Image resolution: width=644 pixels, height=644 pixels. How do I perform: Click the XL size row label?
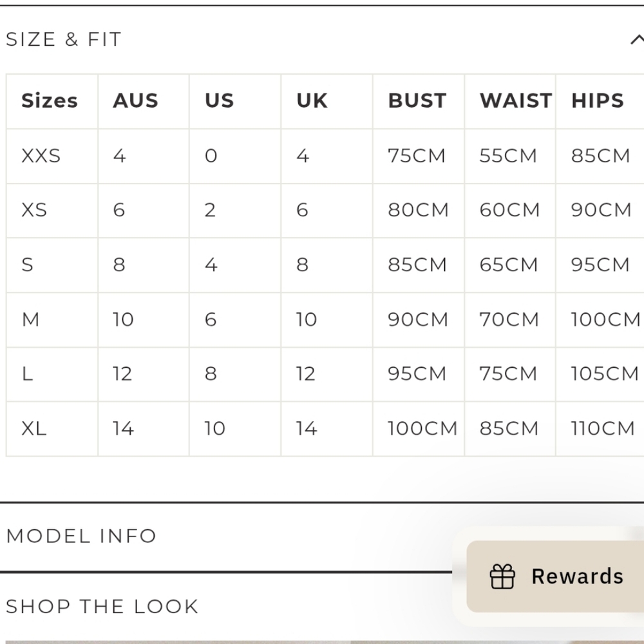point(33,428)
